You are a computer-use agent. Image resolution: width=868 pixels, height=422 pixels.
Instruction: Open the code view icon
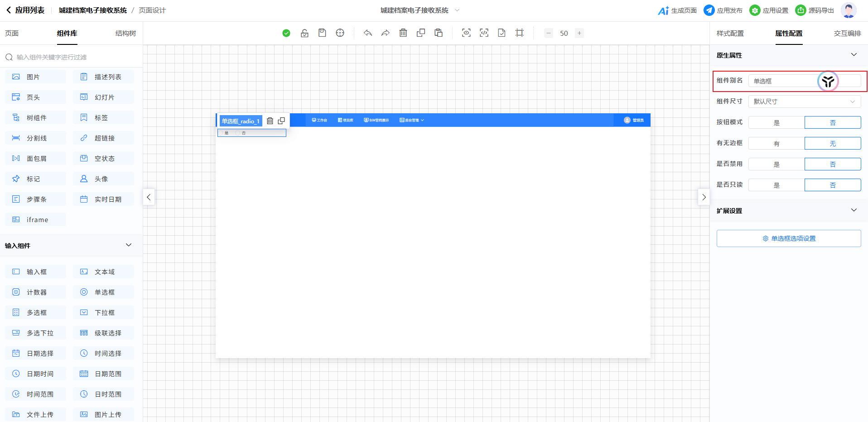484,33
